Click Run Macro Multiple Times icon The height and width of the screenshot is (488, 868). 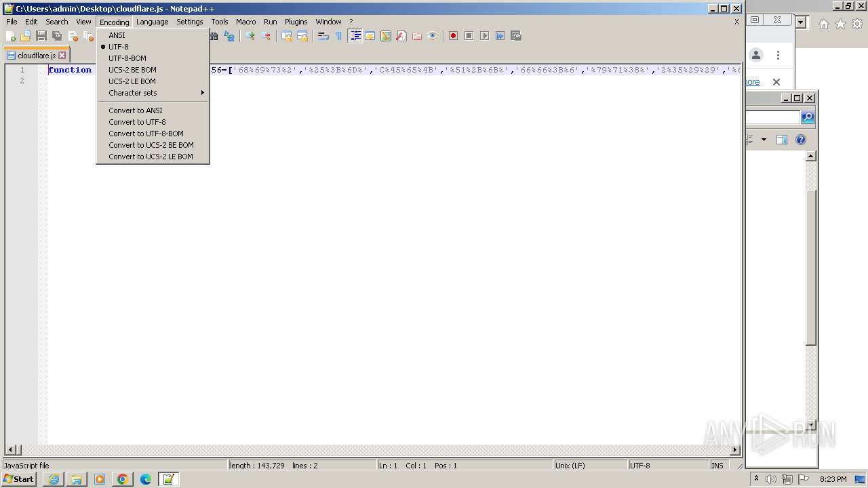coord(500,36)
